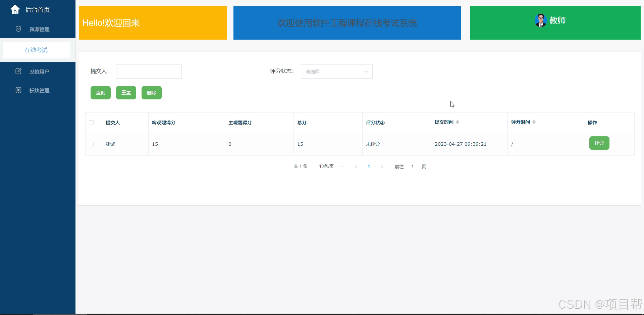This screenshot has width=644, height=315.
Task: Click the Hello!欢迎回来 banner
Action: click(x=153, y=23)
